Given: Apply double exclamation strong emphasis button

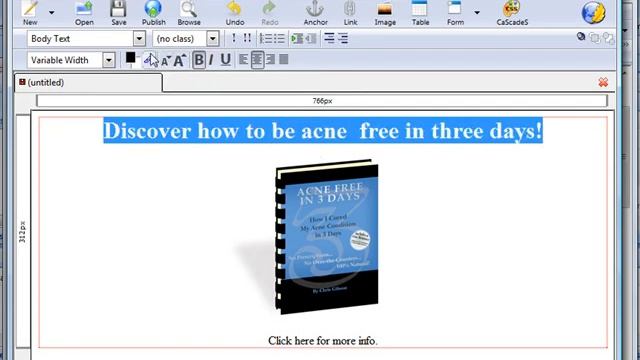Looking at the screenshot, I should point(247,38).
